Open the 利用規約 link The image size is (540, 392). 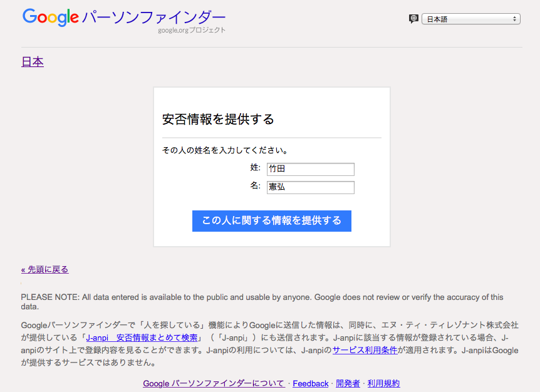pyautogui.click(x=383, y=383)
